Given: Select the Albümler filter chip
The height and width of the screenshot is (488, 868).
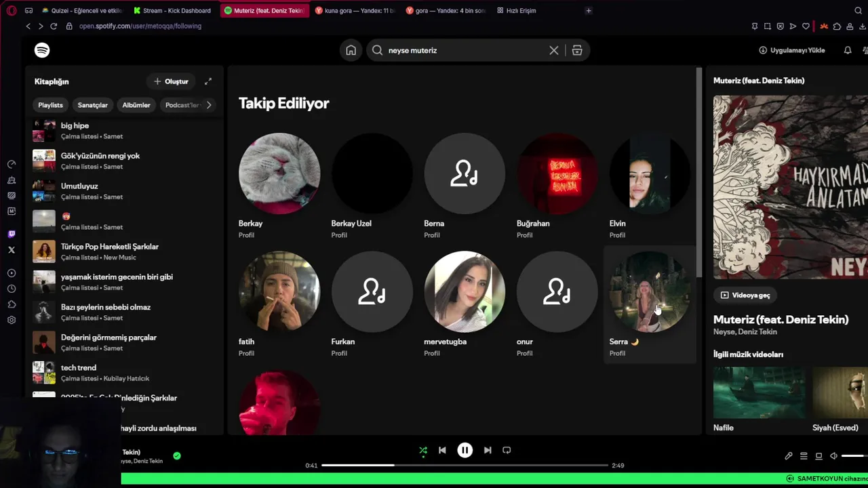Looking at the screenshot, I should 136,105.
